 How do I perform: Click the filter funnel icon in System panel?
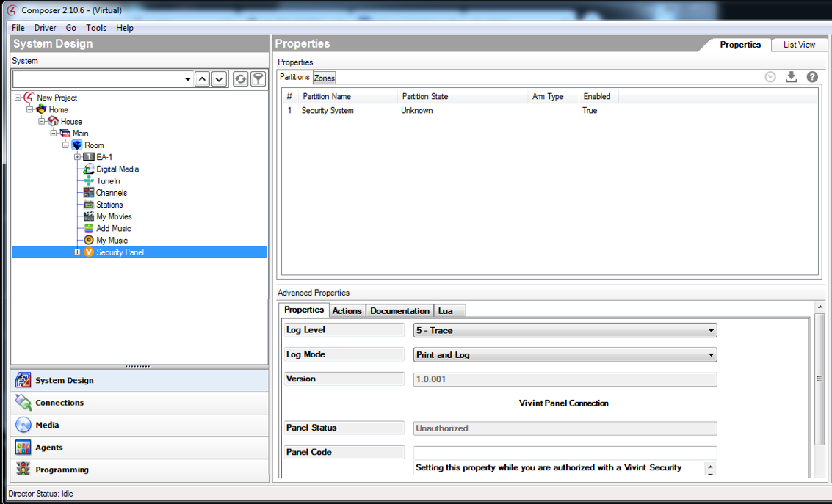(258, 79)
